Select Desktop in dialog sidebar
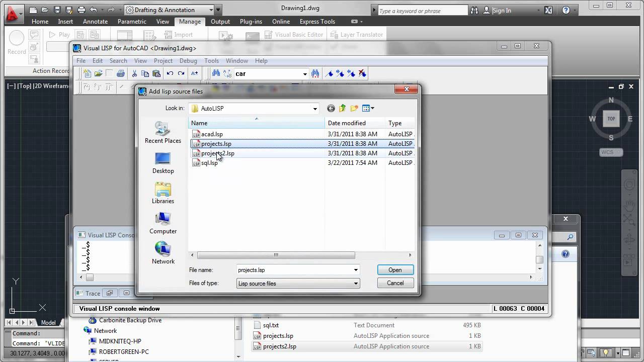The height and width of the screenshot is (362, 644). [x=163, y=163]
